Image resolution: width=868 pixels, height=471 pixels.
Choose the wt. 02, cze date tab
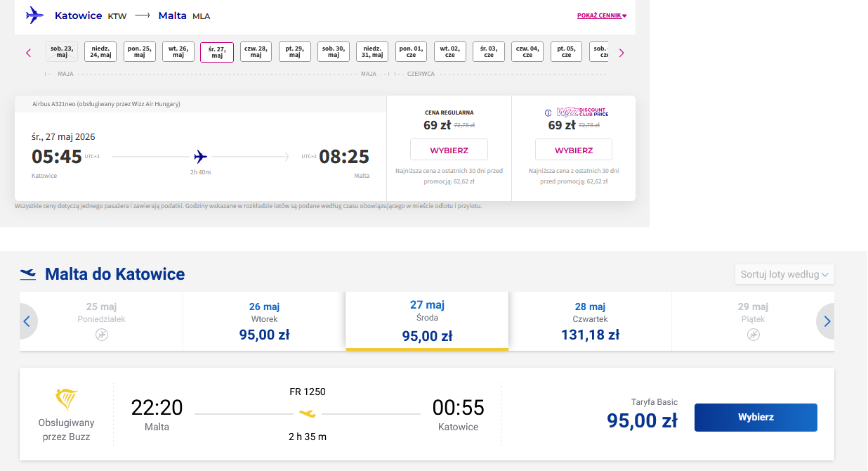point(450,52)
